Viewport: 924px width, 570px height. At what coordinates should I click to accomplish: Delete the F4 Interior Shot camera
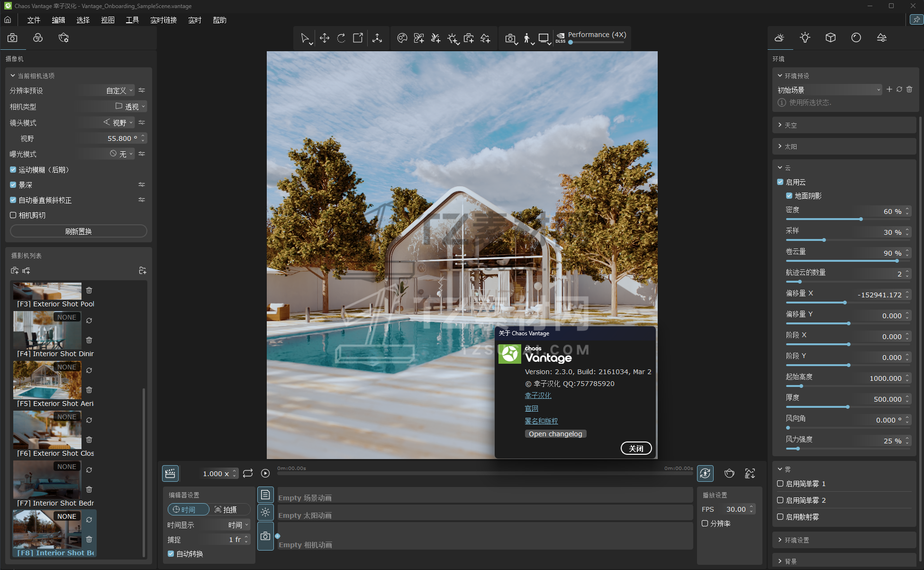pos(89,340)
